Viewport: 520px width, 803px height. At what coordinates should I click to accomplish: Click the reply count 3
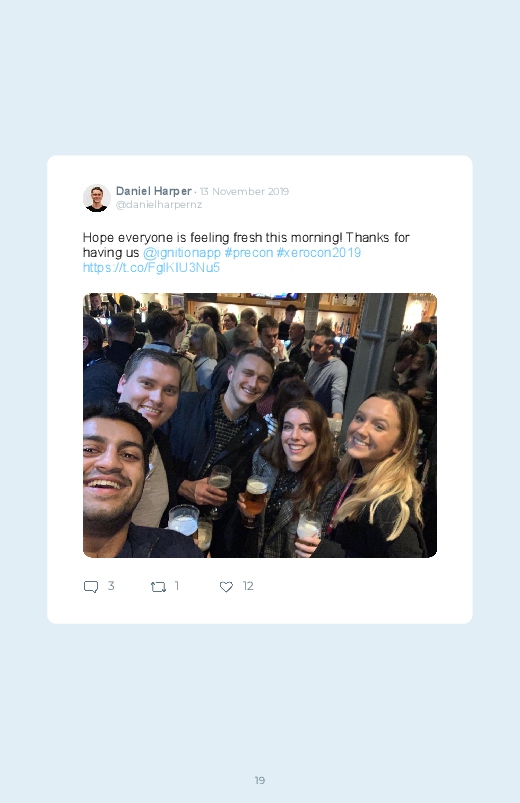click(111, 586)
